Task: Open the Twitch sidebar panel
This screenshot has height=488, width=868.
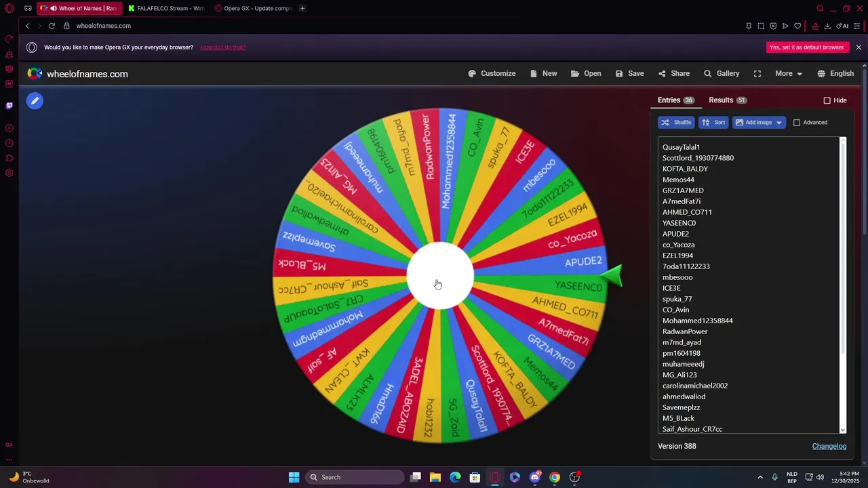Action: [9, 106]
